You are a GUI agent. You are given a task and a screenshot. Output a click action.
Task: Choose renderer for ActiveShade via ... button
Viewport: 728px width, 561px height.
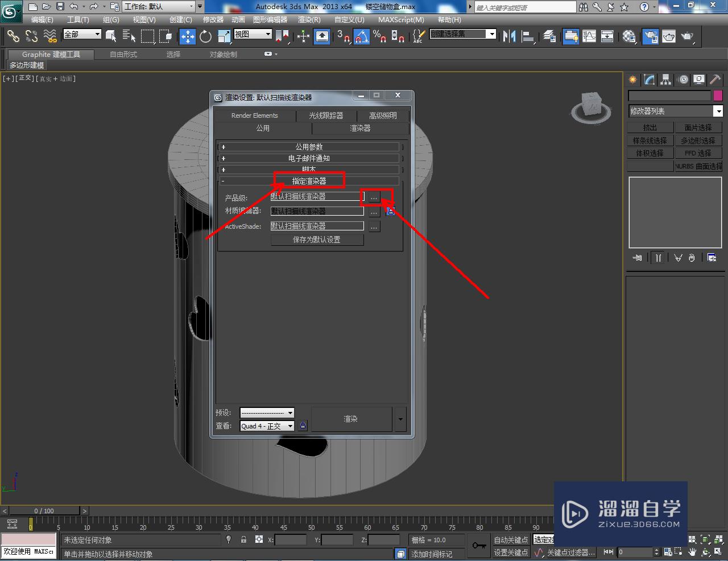(374, 226)
